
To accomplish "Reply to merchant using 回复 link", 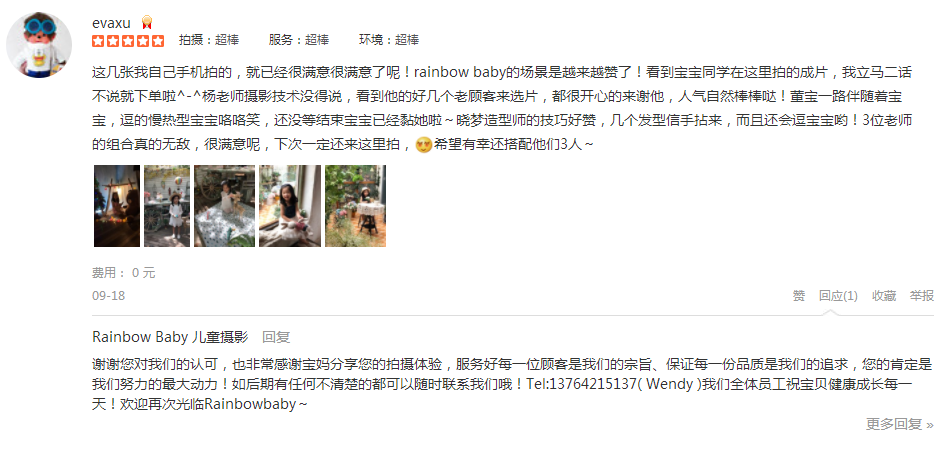I will coord(276,337).
